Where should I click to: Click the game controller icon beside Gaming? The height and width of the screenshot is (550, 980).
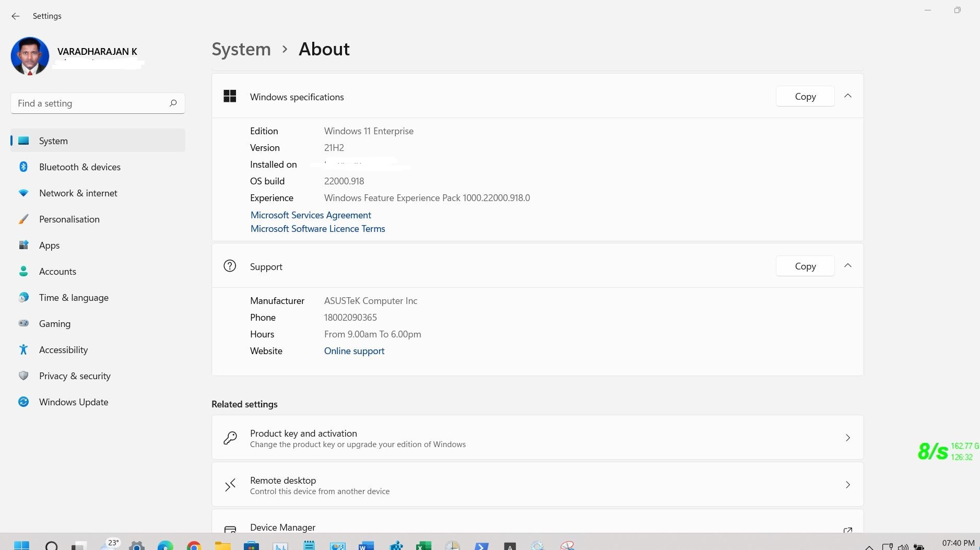click(23, 323)
